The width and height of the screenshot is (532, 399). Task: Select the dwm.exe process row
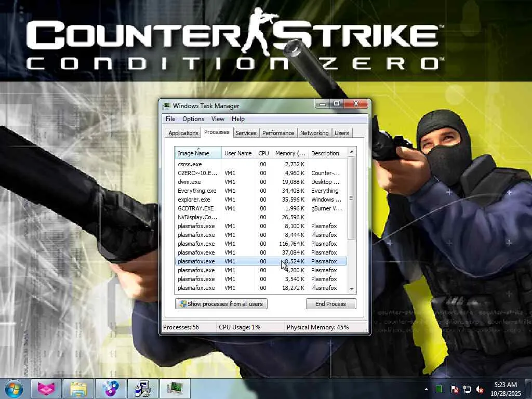(261, 182)
